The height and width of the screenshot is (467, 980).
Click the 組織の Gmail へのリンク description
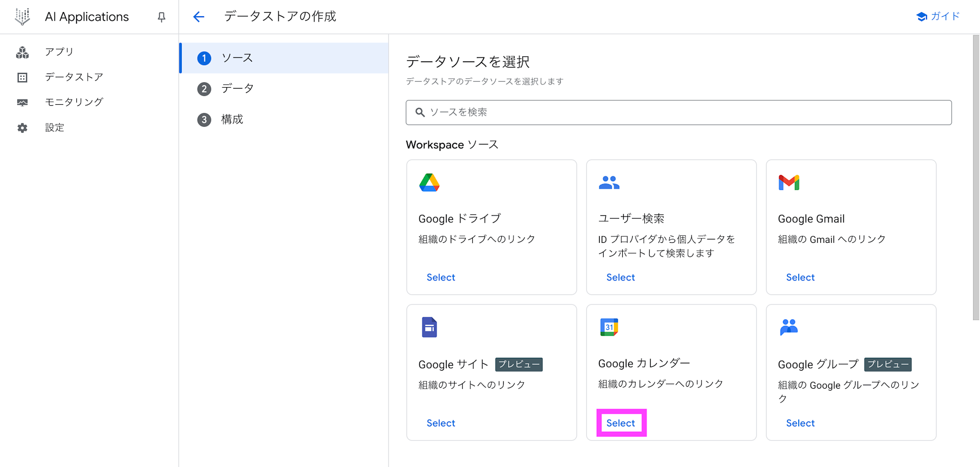tap(832, 239)
